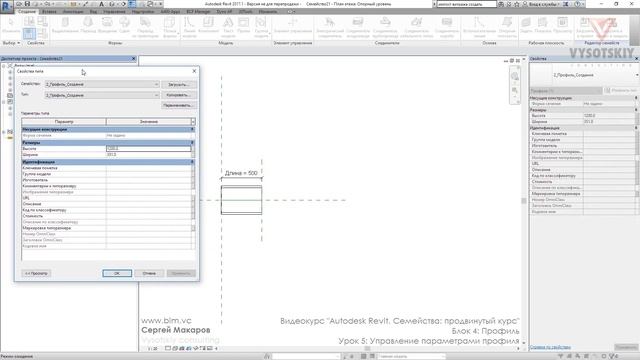Click the Отмена cancel button
The height and width of the screenshot is (360, 640).
pyautogui.click(x=149, y=273)
